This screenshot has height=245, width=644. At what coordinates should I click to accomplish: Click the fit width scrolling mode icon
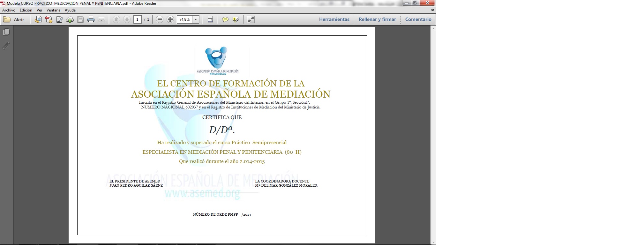click(x=210, y=19)
